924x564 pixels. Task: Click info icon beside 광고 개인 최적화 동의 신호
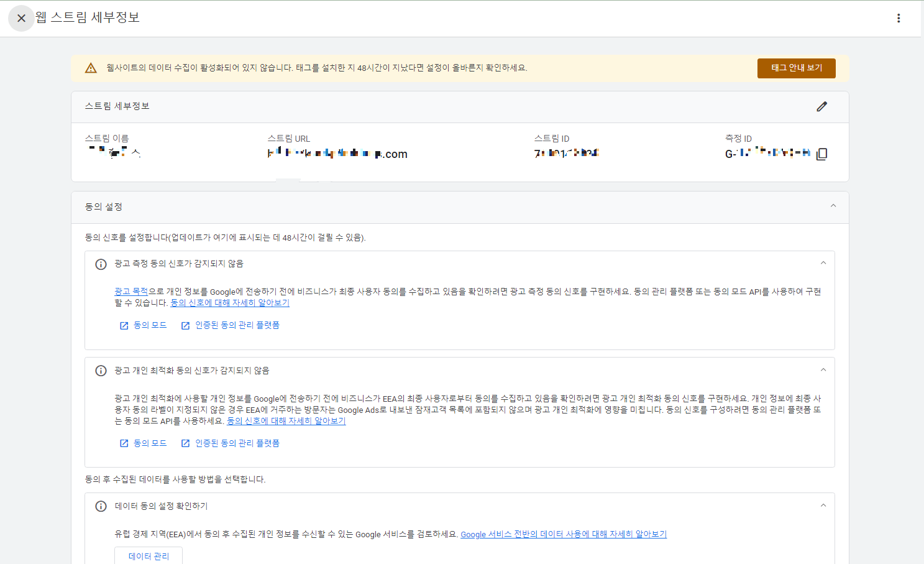101,371
